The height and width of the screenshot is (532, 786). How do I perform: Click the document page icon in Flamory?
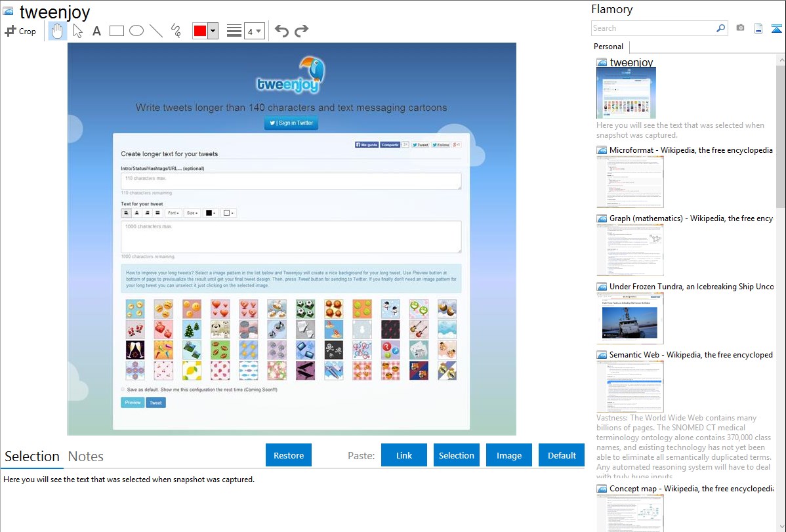coord(758,28)
